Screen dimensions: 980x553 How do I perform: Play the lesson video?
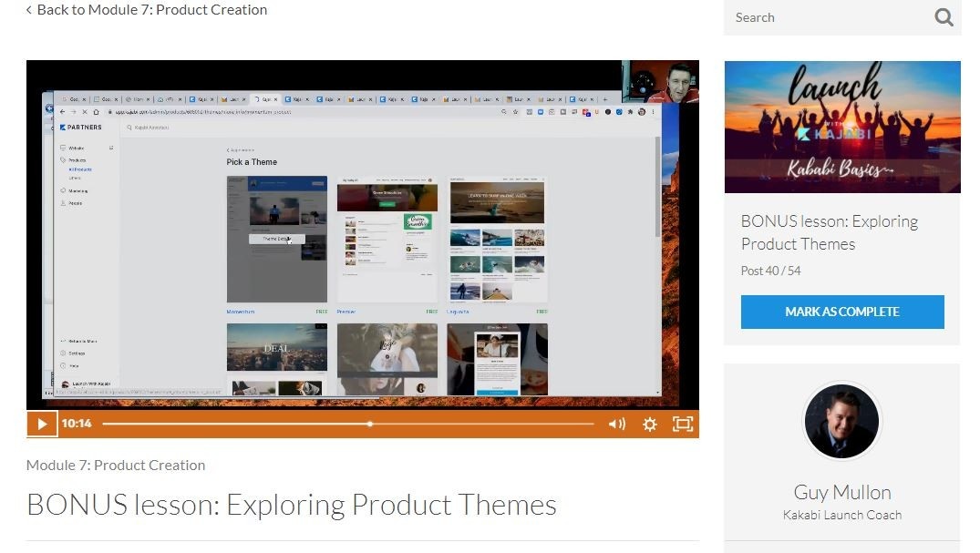42,424
